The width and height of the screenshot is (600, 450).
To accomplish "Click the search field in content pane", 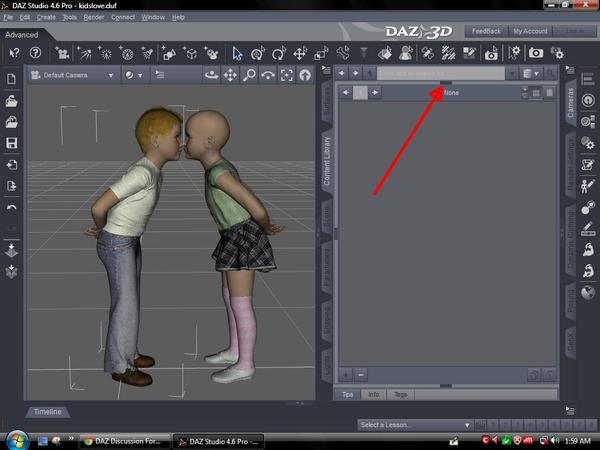I will coord(440,73).
